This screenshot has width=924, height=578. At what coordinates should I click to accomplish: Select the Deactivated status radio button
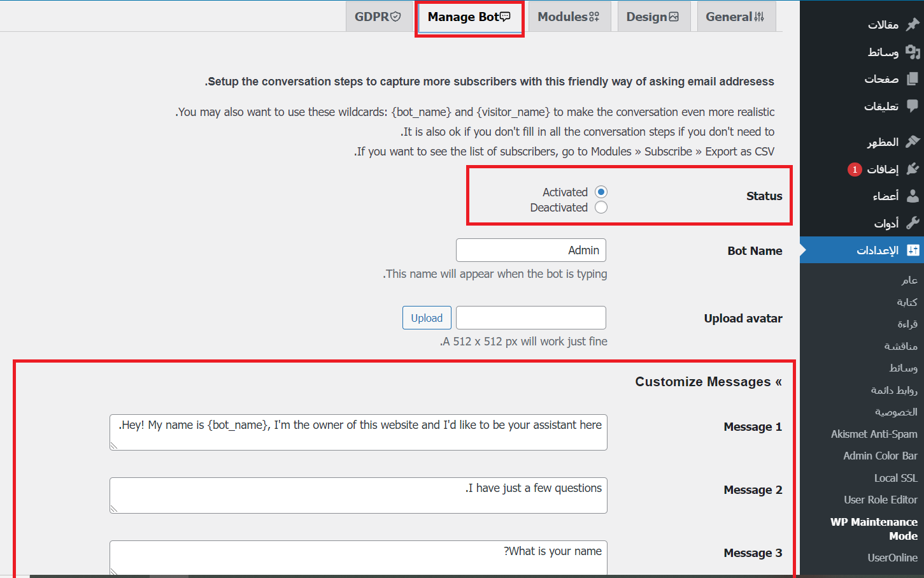coord(601,207)
